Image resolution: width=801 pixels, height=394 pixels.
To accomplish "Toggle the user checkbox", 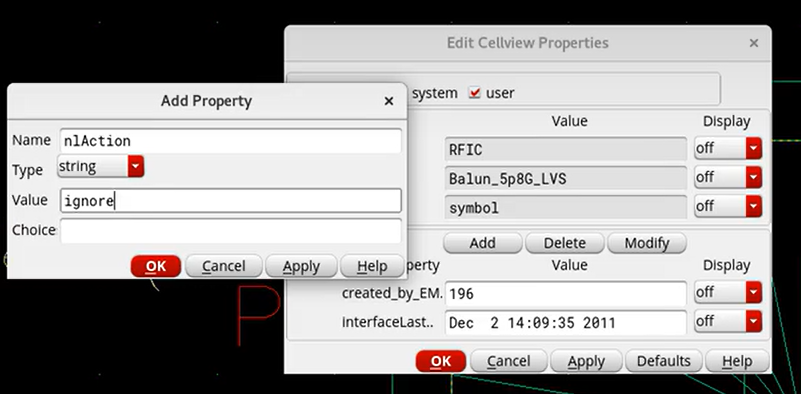I will pos(475,93).
